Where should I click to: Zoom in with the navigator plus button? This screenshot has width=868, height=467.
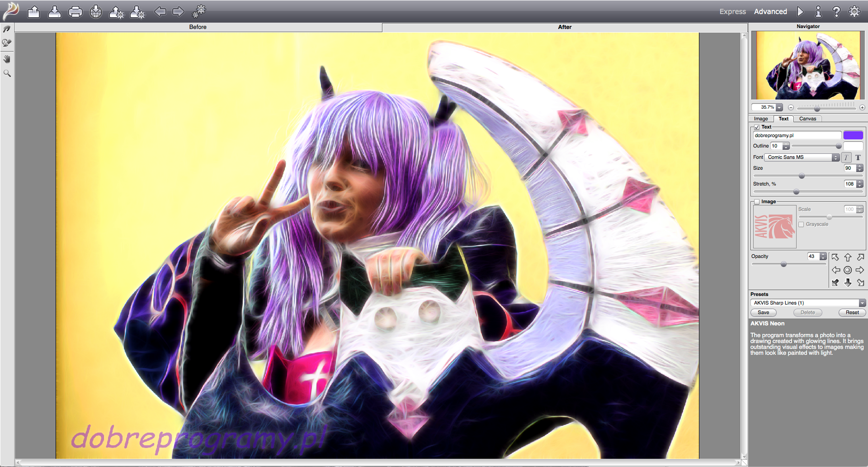click(862, 108)
